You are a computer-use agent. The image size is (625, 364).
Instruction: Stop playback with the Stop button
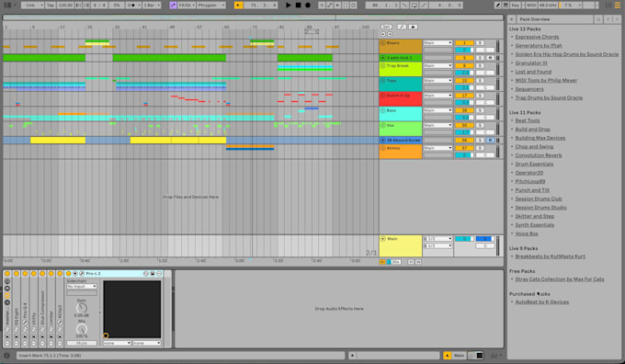point(298,6)
